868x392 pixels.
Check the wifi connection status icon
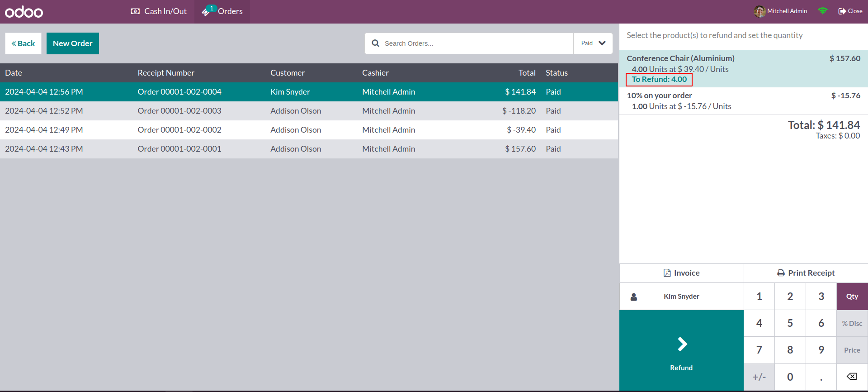(x=823, y=11)
